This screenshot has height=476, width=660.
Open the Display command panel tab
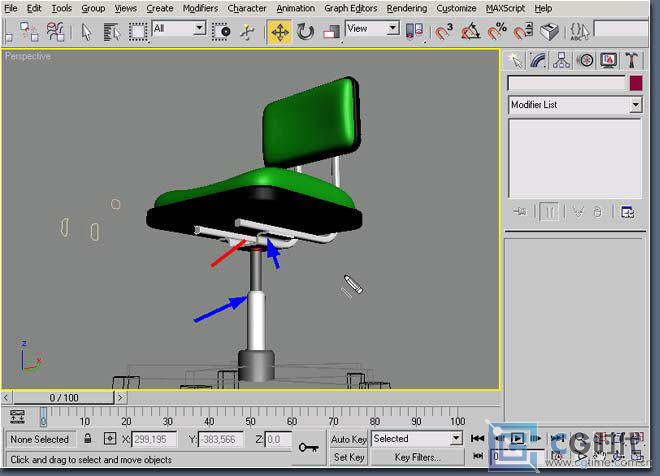[x=608, y=60]
